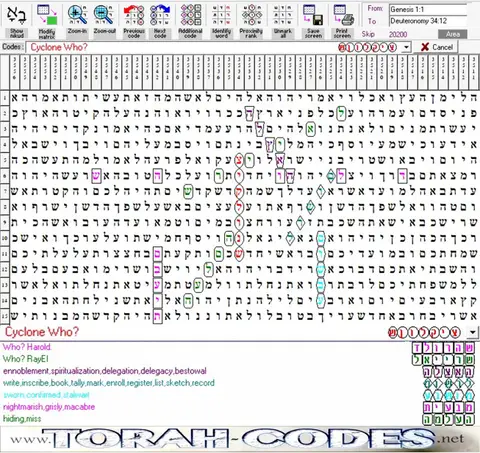Click the From field showing Genesis 1:1
The height and width of the screenshot is (453, 480).
tap(428, 9)
